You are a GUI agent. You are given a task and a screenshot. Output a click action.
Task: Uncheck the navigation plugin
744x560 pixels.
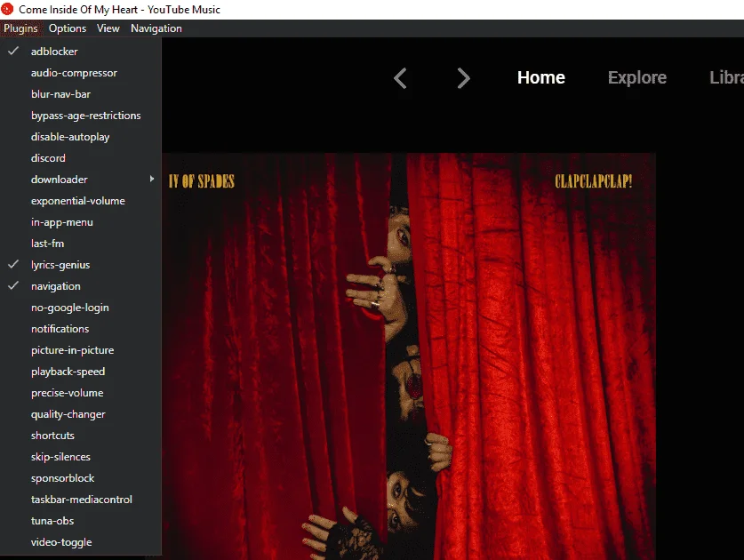click(x=81, y=286)
